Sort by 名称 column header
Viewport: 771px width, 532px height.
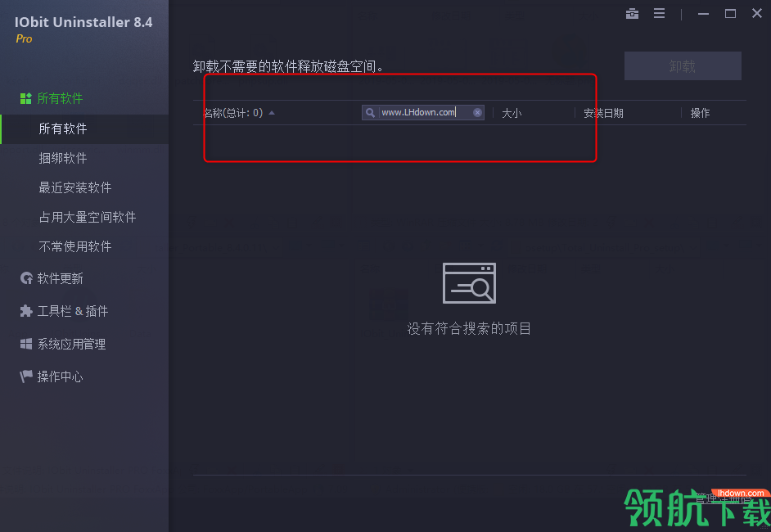point(233,113)
